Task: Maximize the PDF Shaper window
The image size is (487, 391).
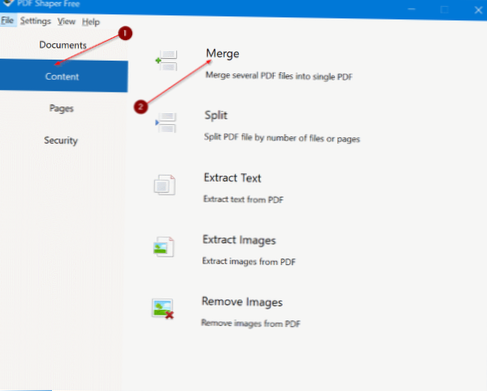Action: (x=444, y=10)
